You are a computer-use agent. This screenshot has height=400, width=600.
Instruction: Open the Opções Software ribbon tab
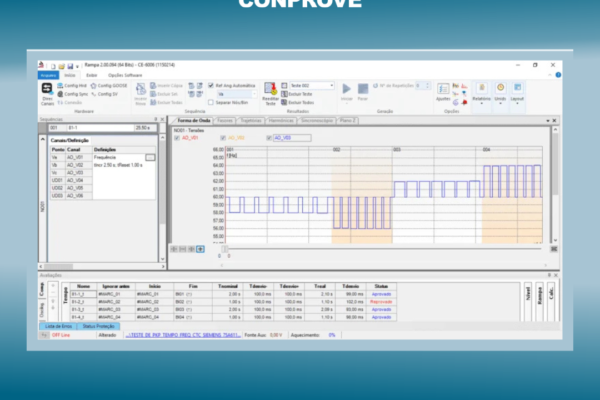pyautogui.click(x=122, y=75)
